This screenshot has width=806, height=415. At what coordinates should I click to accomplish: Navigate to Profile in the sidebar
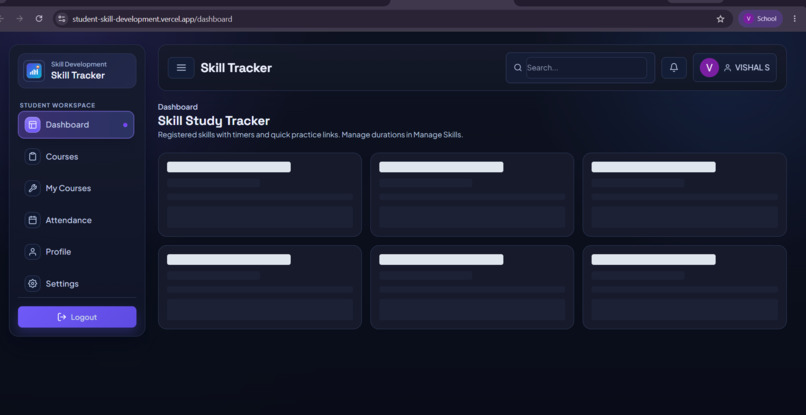(76, 251)
